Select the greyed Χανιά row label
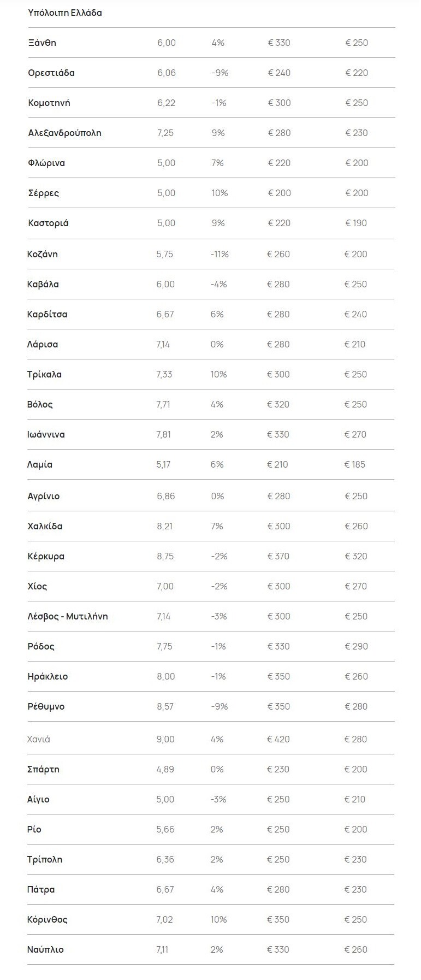421x980 pixels. click(38, 739)
